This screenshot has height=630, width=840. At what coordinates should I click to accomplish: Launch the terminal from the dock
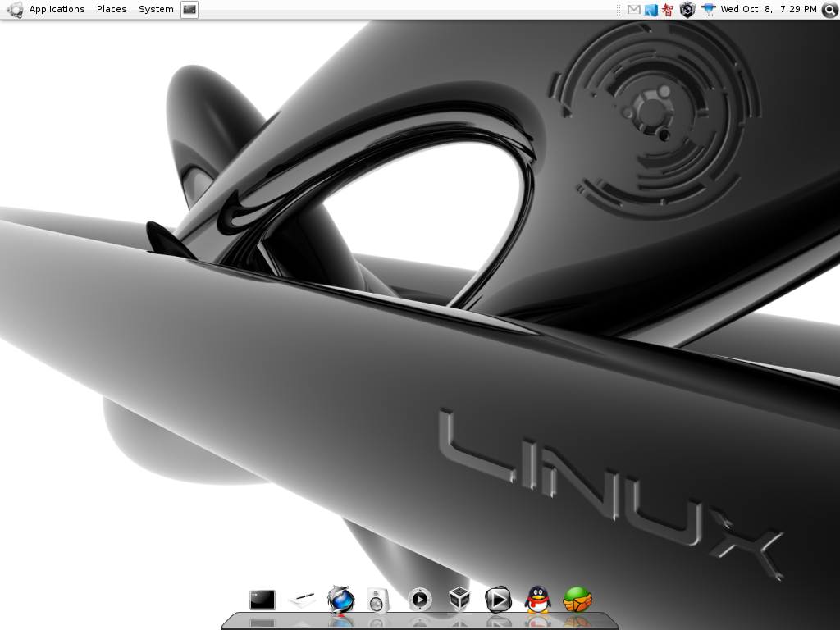pyautogui.click(x=262, y=600)
